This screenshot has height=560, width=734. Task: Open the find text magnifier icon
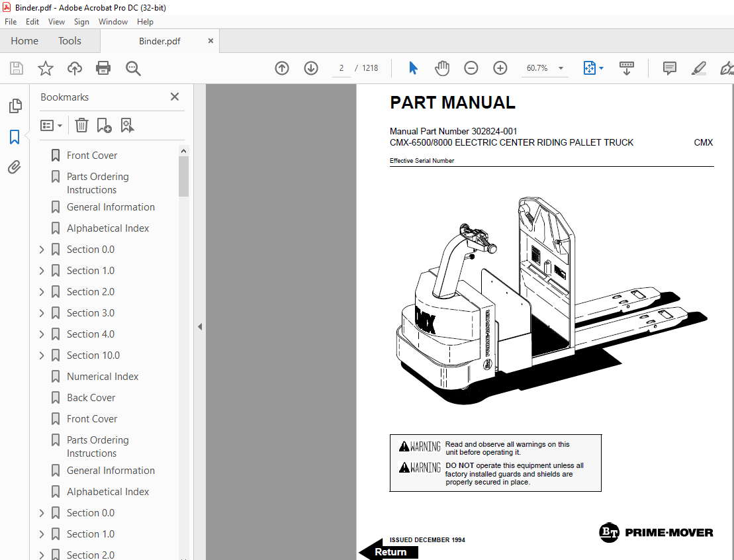pos(133,68)
